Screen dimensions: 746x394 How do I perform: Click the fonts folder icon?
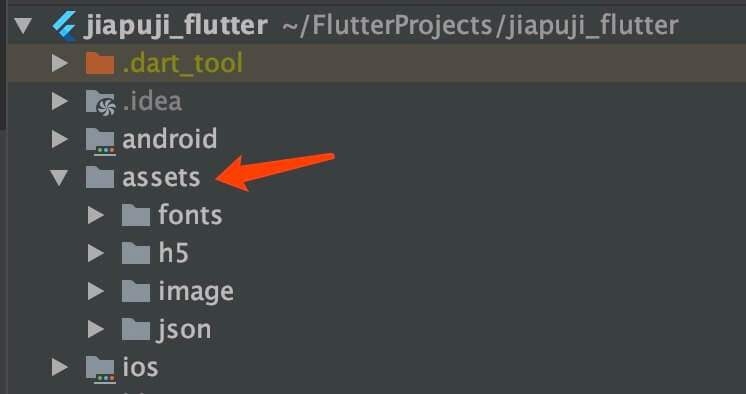click(136, 216)
